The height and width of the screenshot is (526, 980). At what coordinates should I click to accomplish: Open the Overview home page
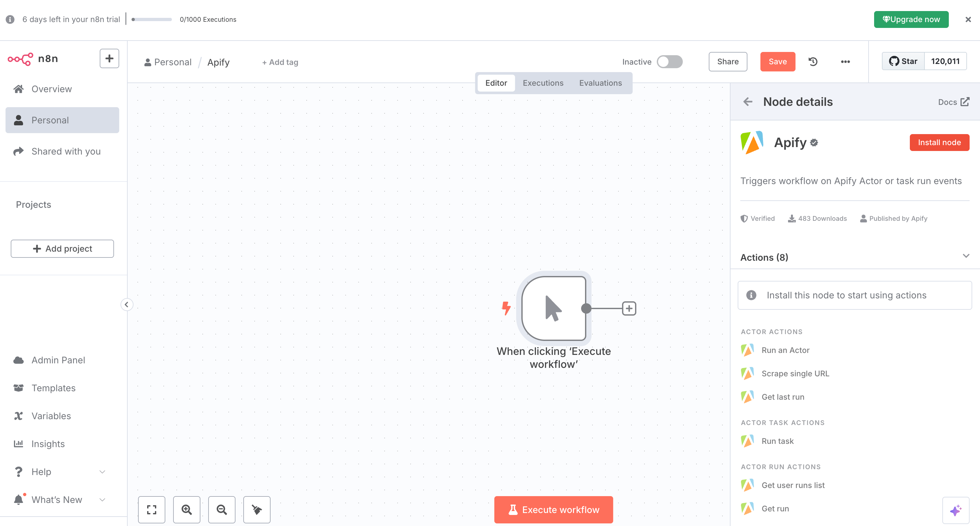[51, 89]
